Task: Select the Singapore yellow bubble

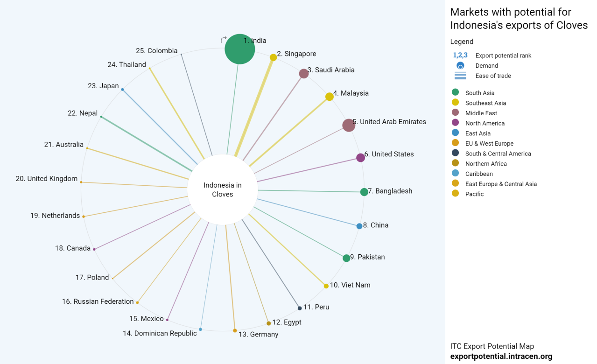Action: pyautogui.click(x=273, y=57)
